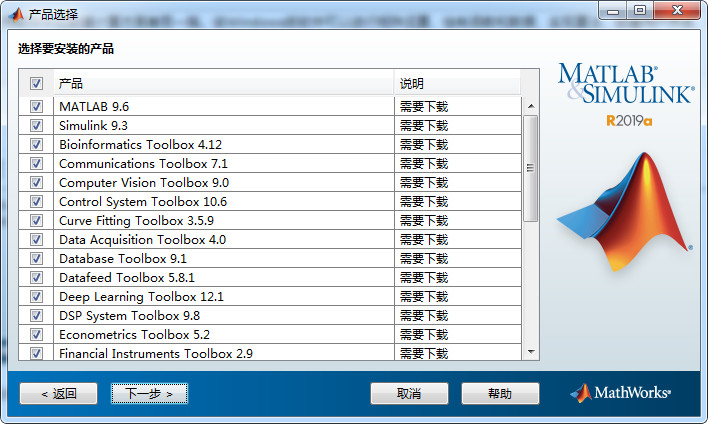Screen dimensions: 708x424
Task: Click the 下一步 > button
Action: pos(149,394)
